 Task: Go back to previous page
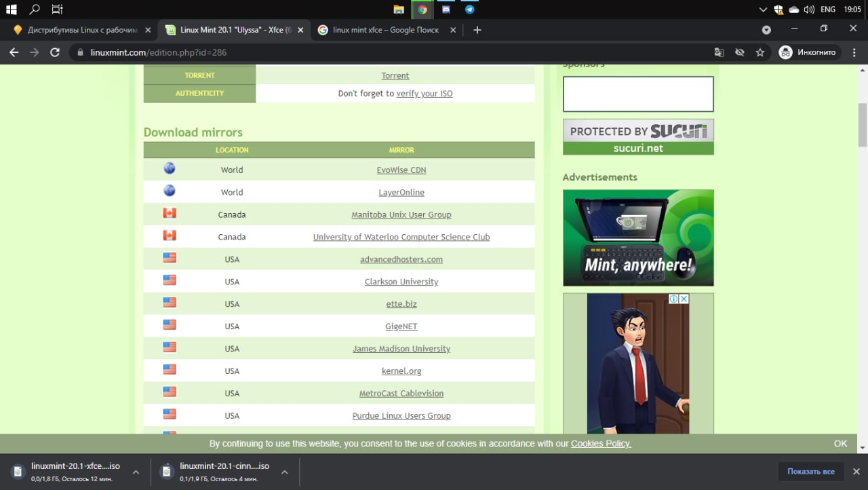[14, 52]
